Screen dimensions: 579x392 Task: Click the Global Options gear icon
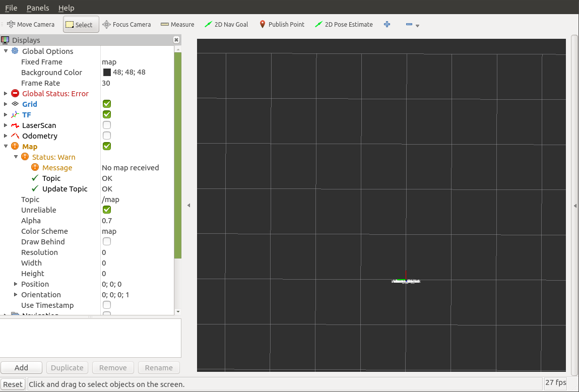[15, 51]
